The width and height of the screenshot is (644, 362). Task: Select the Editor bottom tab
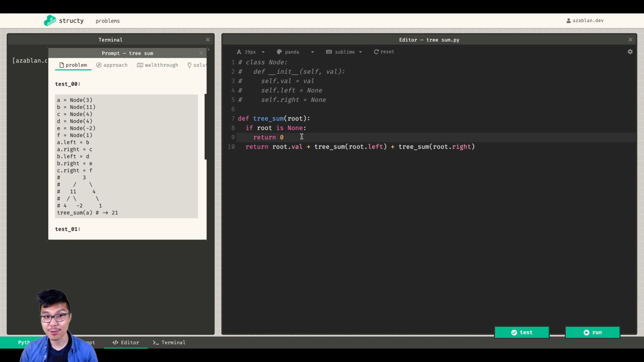coord(125,343)
